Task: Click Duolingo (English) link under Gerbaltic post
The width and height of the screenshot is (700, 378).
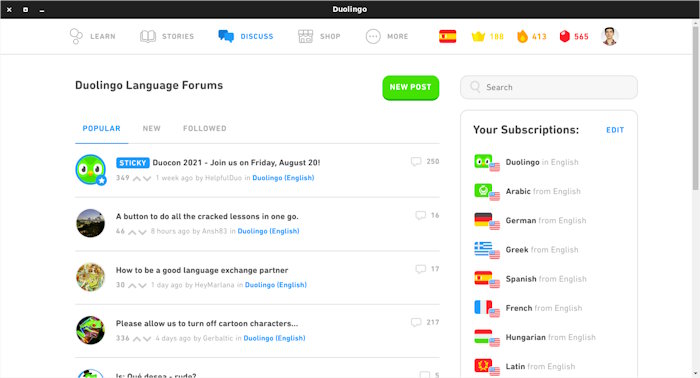Action: (x=274, y=338)
